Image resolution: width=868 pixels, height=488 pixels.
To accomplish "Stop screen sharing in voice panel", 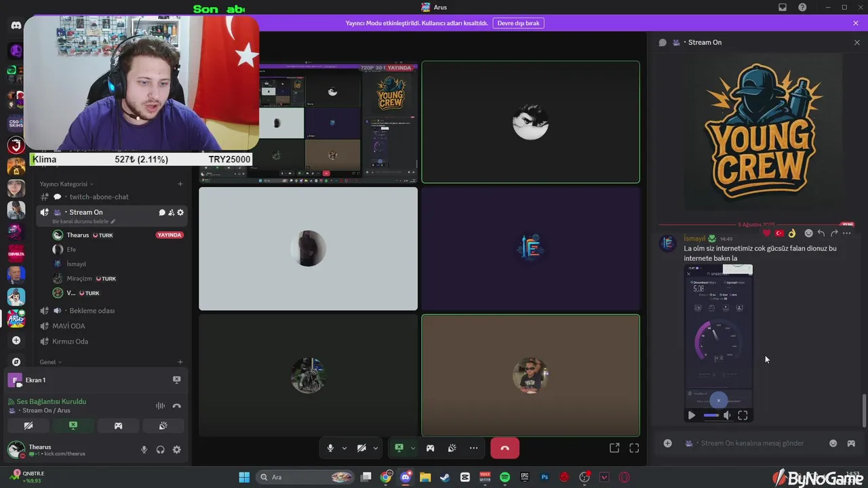I will [x=73, y=426].
